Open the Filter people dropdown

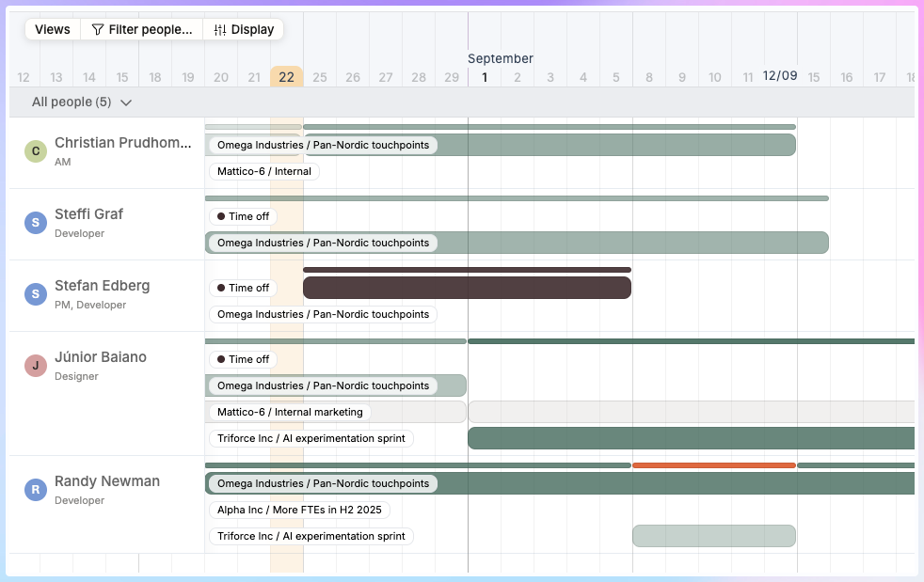(142, 30)
